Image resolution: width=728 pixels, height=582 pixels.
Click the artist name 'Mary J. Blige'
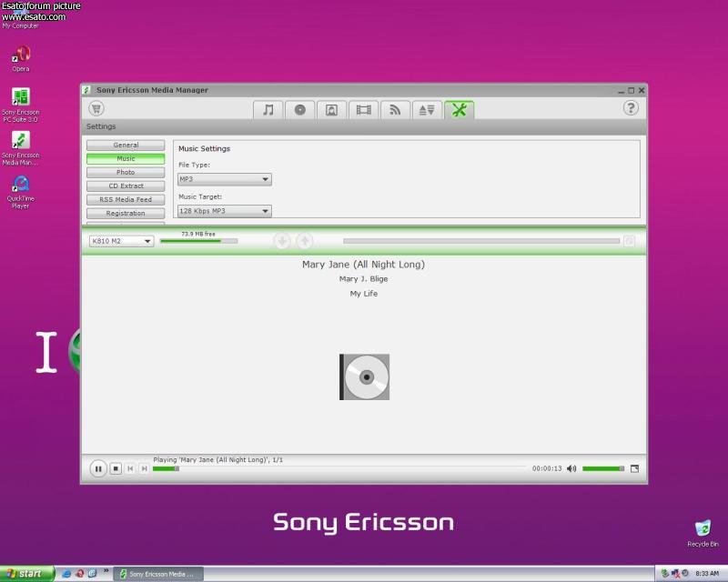[x=363, y=279]
